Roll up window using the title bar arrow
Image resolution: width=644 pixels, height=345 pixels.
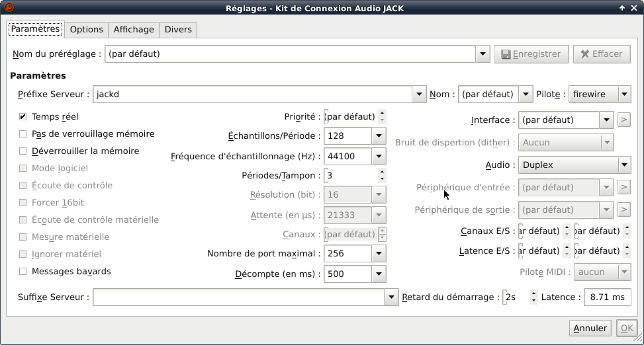(622, 8)
